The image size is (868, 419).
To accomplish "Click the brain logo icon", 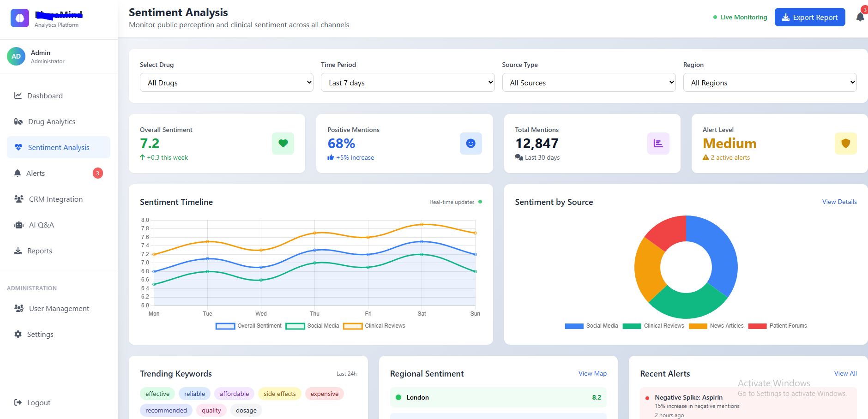I will click(20, 18).
